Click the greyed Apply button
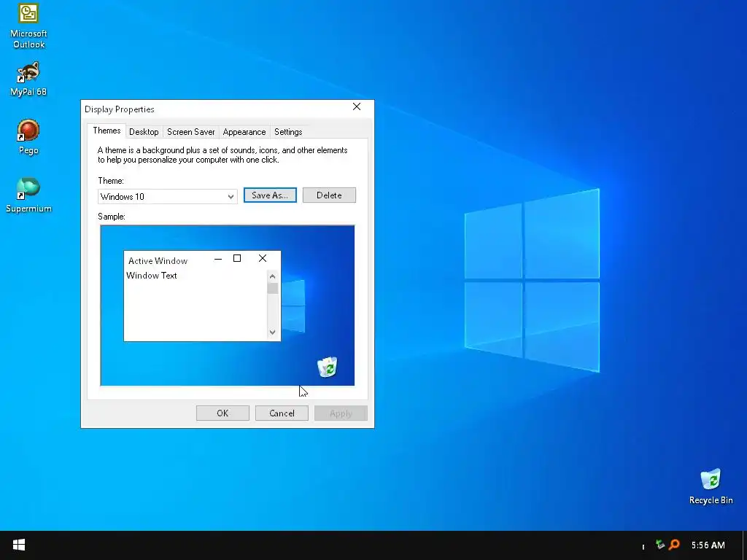The height and width of the screenshot is (560, 747). pos(341,413)
